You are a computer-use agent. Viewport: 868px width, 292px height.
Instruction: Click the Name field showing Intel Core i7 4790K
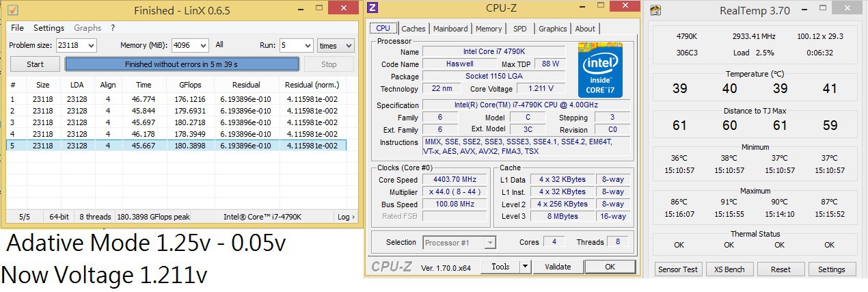(x=494, y=52)
